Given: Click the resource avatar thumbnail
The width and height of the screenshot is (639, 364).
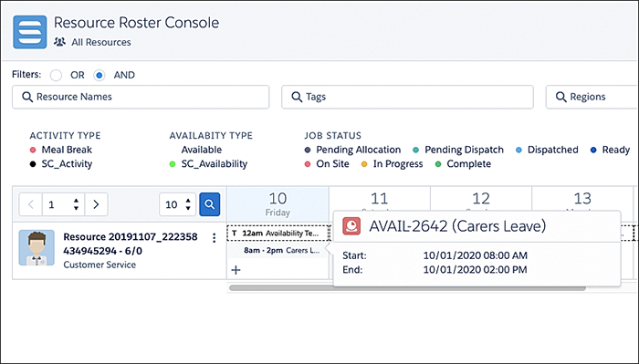Looking at the screenshot, I should click(x=37, y=247).
